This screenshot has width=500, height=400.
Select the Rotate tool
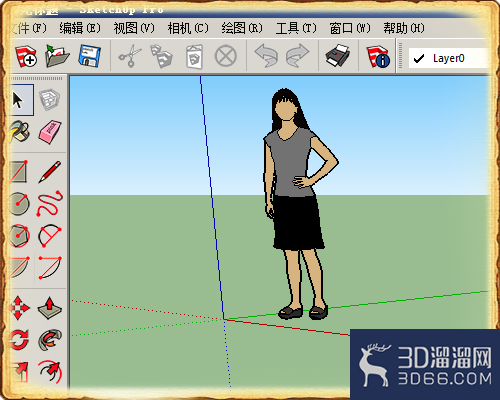[19, 340]
